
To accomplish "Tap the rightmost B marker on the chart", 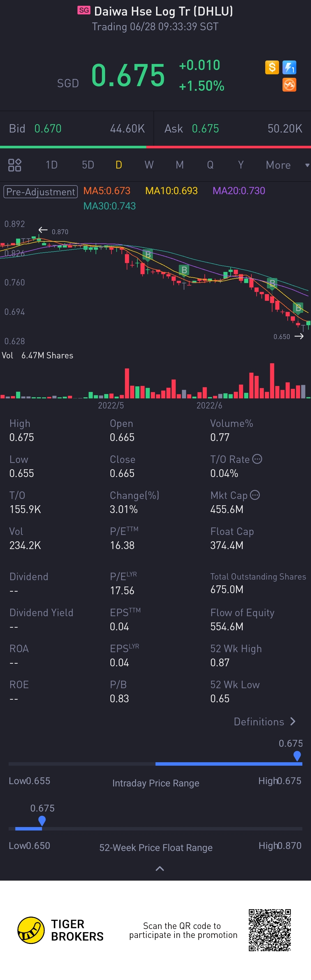I will point(298,307).
